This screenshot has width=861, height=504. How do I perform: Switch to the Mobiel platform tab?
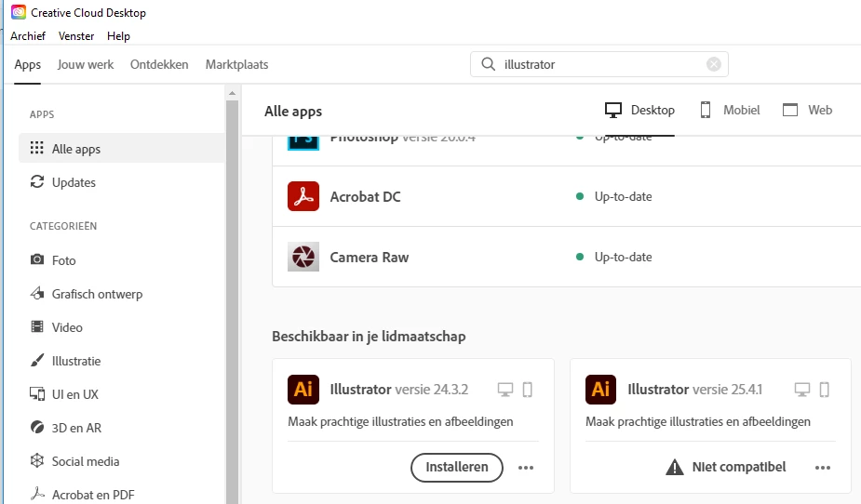point(730,111)
